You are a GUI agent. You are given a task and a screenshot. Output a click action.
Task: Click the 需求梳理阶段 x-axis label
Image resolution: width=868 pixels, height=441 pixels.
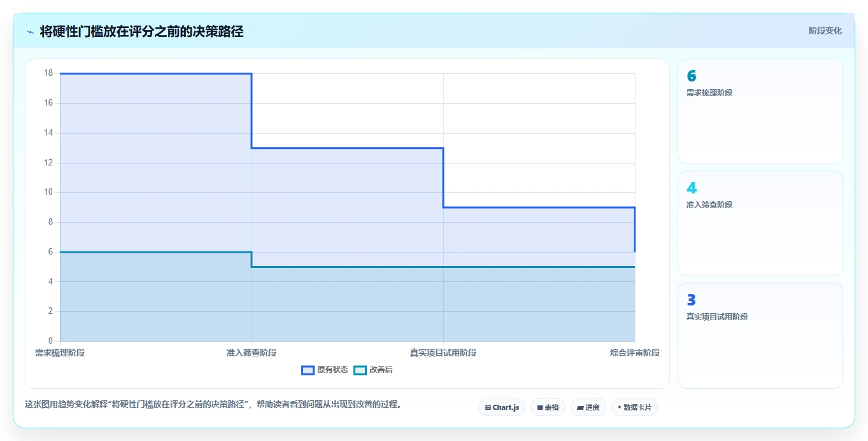point(60,353)
